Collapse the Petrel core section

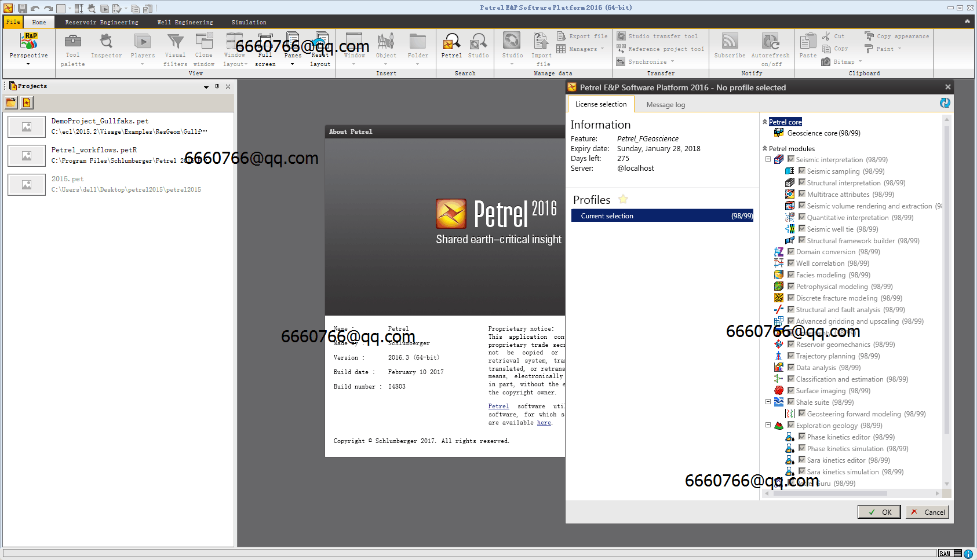(765, 122)
